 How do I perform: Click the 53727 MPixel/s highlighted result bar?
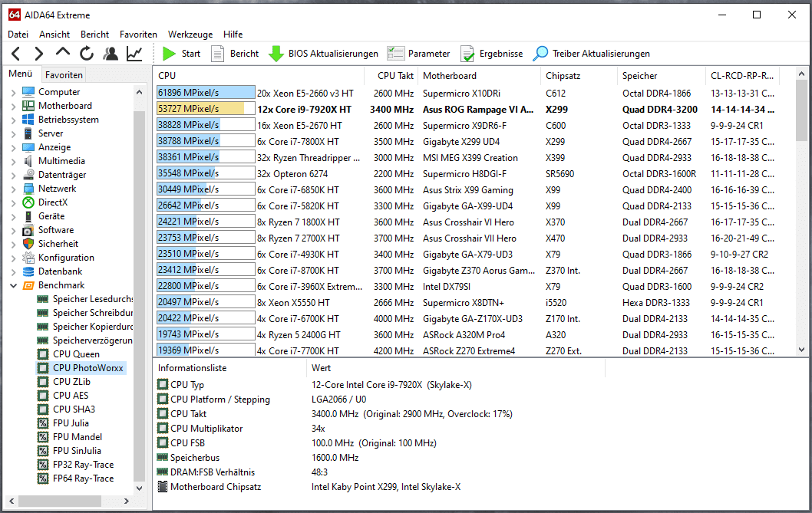click(x=206, y=109)
